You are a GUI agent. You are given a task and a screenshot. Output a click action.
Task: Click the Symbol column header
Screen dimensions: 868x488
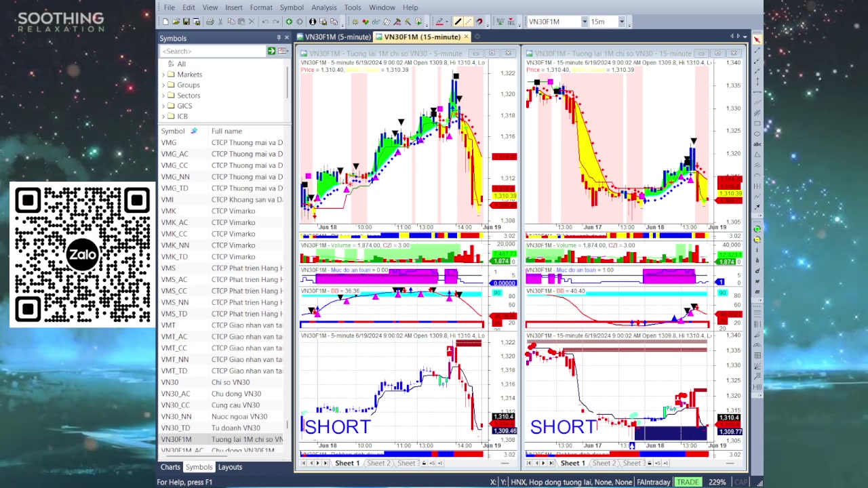(x=173, y=131)
